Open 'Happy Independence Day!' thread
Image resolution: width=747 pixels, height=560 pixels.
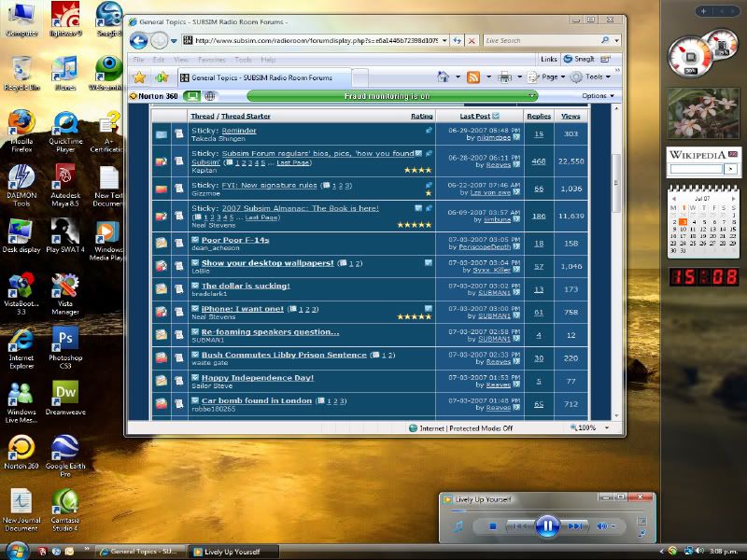click(258, 378)
